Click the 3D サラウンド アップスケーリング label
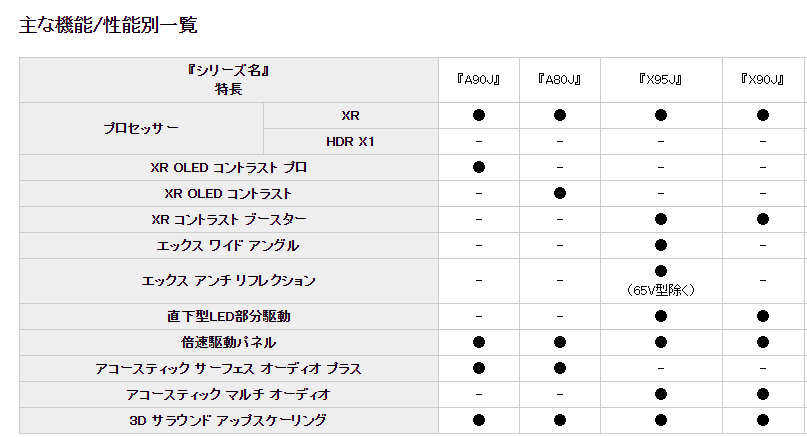 (229, 420)
